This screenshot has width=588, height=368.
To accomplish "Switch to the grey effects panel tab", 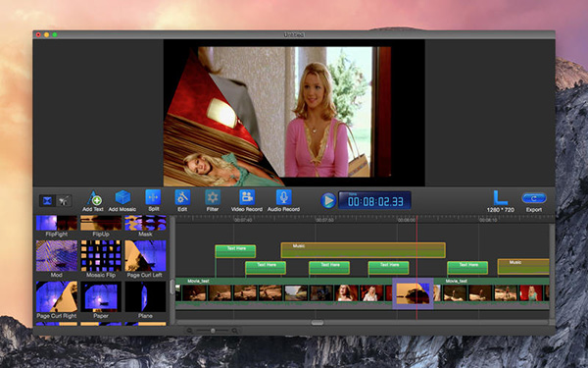I will click(x=64, y=201).
